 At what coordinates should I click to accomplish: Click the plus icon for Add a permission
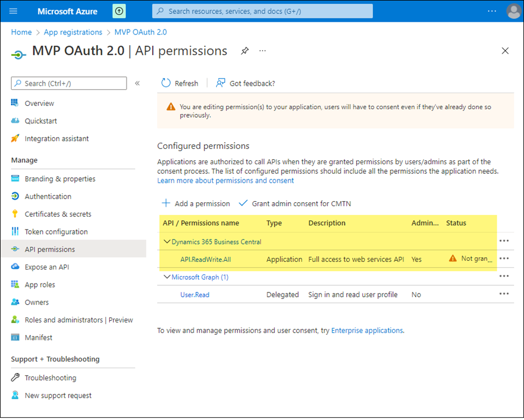pos(166,203)
